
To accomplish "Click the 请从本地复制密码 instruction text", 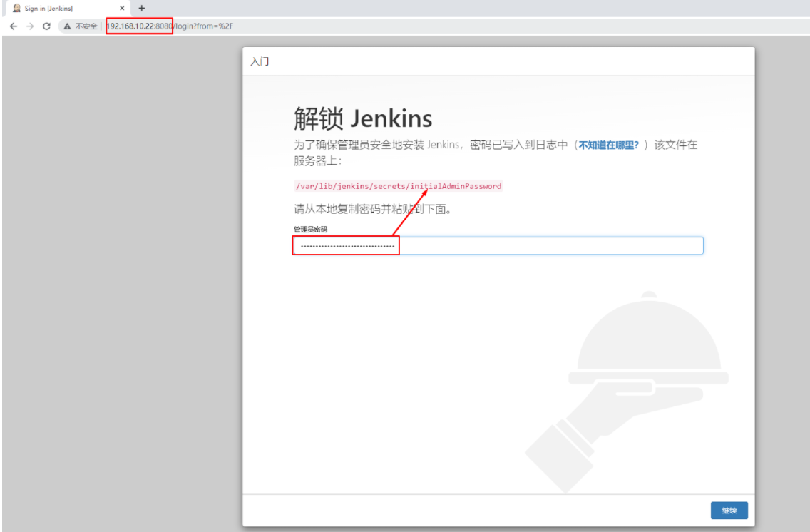I will tap(373, 209).
